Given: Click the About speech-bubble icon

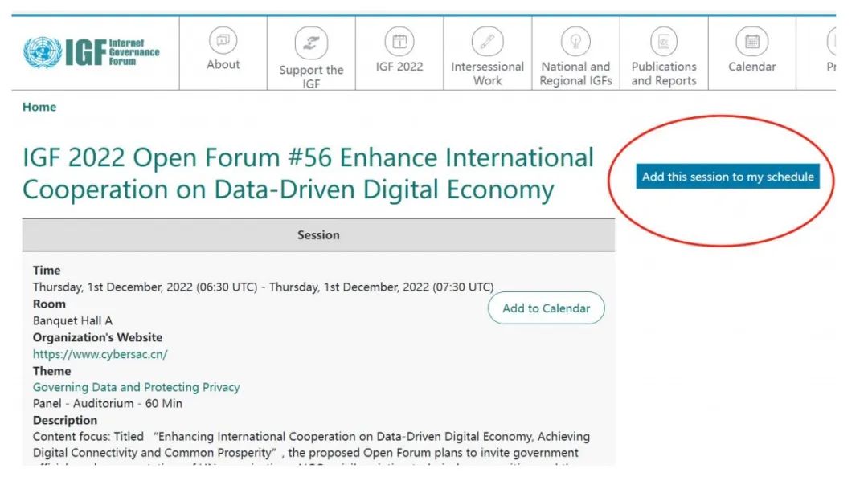Looking at the screenshot, I should pos(223,40).
